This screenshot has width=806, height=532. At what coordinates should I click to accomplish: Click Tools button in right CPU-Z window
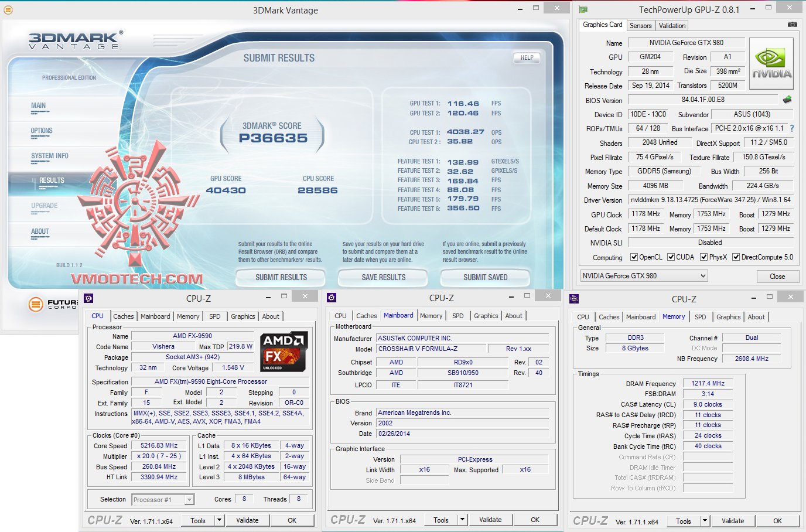coord(684,521)
